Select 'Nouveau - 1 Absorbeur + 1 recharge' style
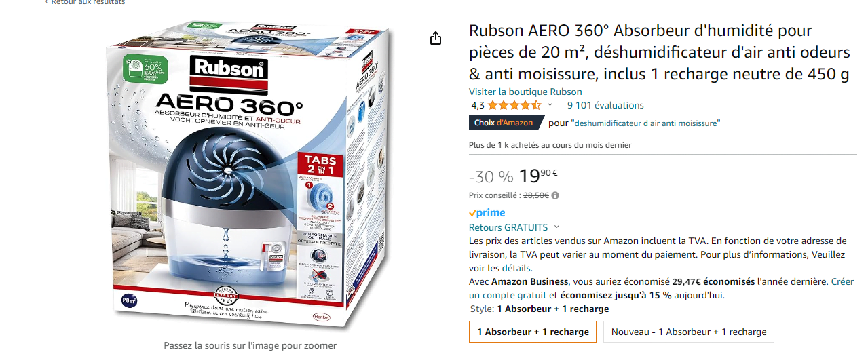 (x=689, y=332)
